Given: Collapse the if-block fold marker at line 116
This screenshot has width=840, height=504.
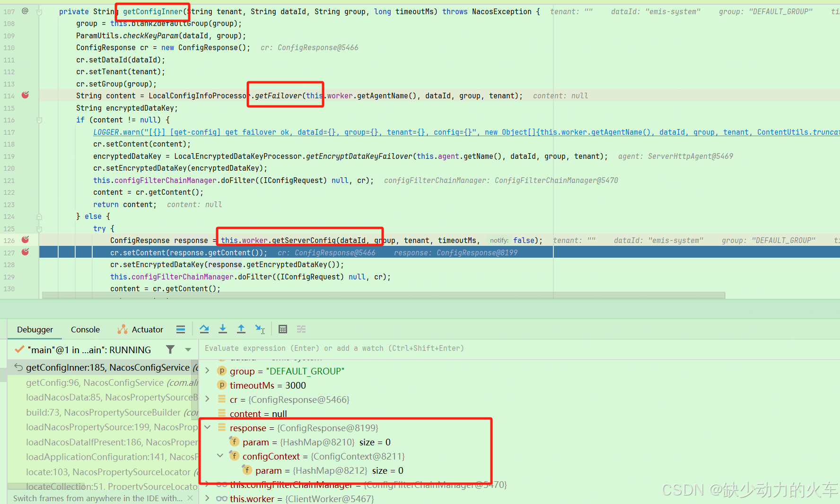Looking at the screenshot, I should click(40, 120).
